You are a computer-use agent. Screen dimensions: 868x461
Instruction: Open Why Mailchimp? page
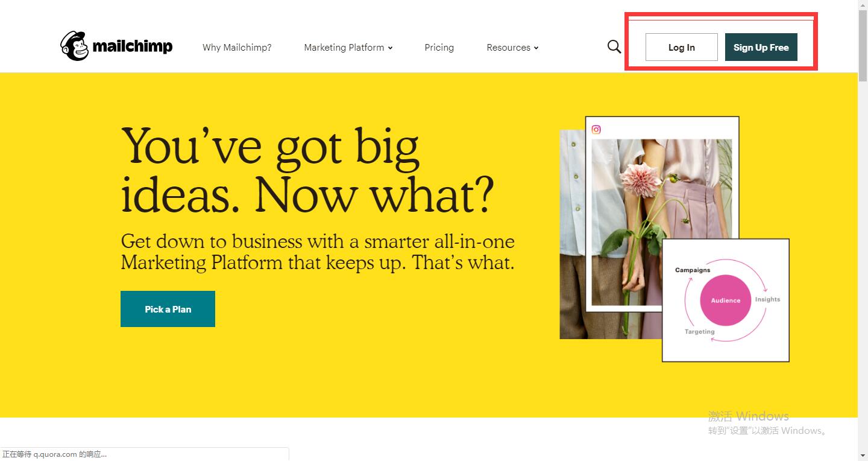pos(237,47)
